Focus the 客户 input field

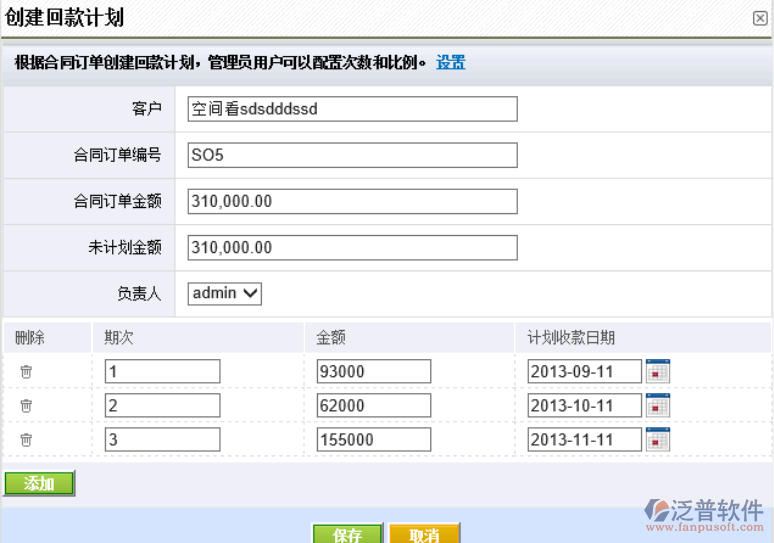(x=352, y=109)
